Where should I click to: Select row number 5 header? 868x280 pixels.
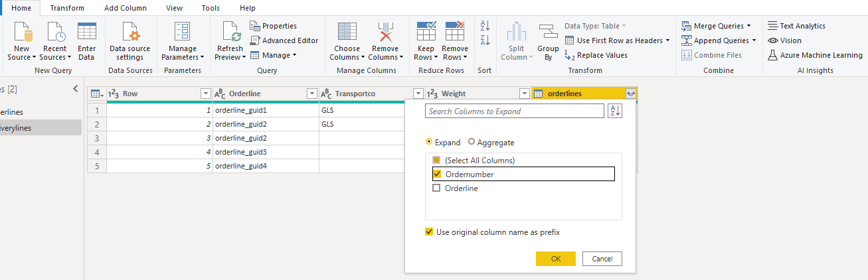(x=97, y=166)
